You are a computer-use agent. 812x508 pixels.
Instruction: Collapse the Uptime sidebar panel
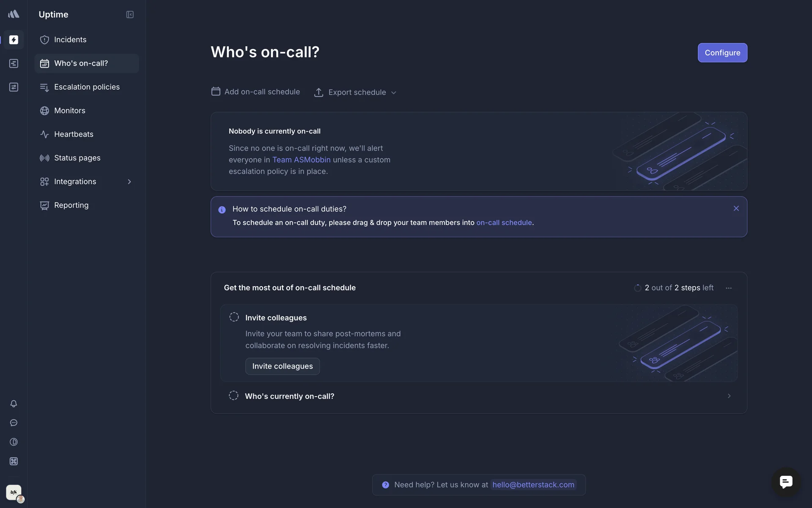tap(130, 15)
